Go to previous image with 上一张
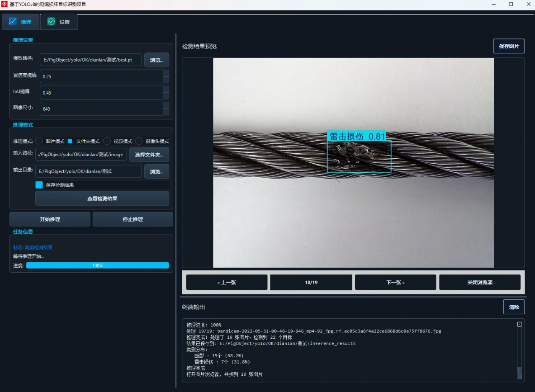The height and width of the screenshot is (392, 535). [227, 282]
